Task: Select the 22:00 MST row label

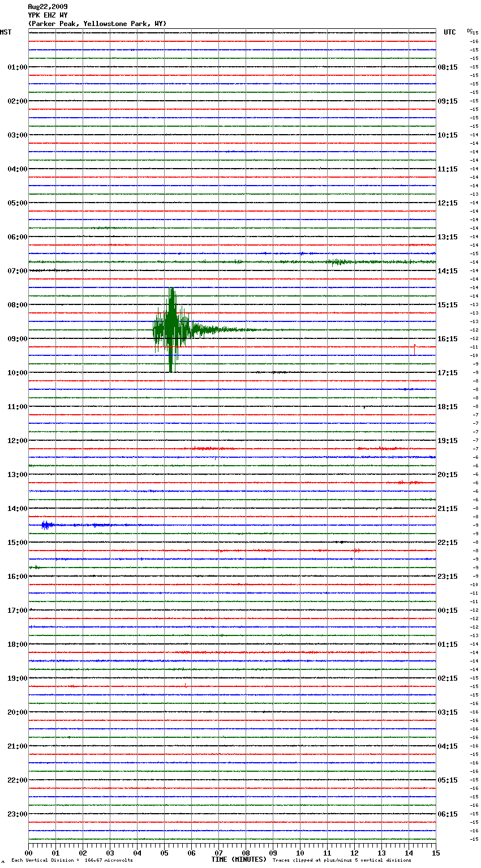Action: coord(17,780)
